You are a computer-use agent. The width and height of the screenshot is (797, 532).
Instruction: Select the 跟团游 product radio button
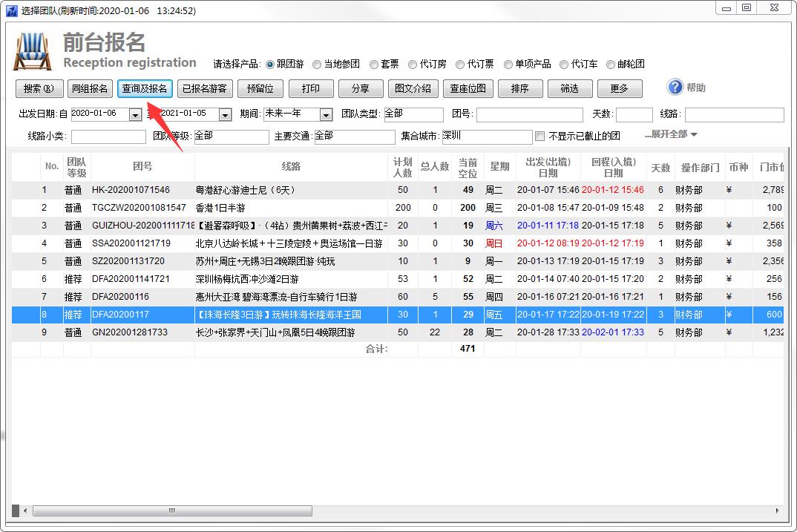pos(271,65)
